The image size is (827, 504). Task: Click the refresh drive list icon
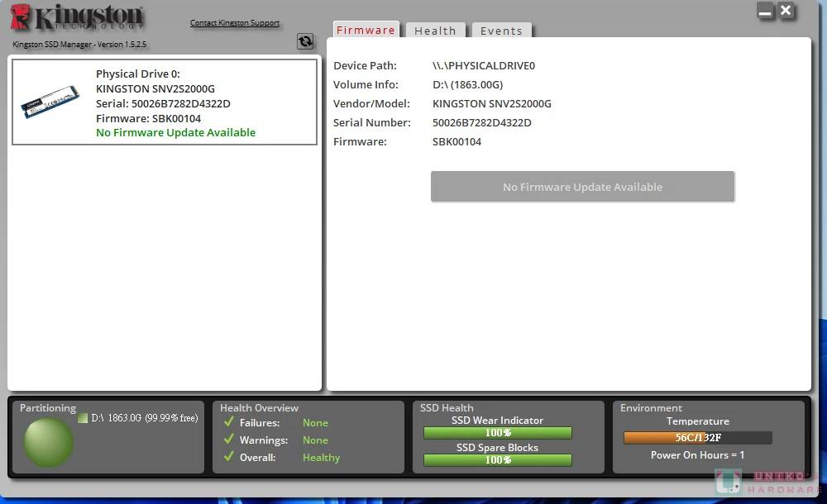pos(305,41)
